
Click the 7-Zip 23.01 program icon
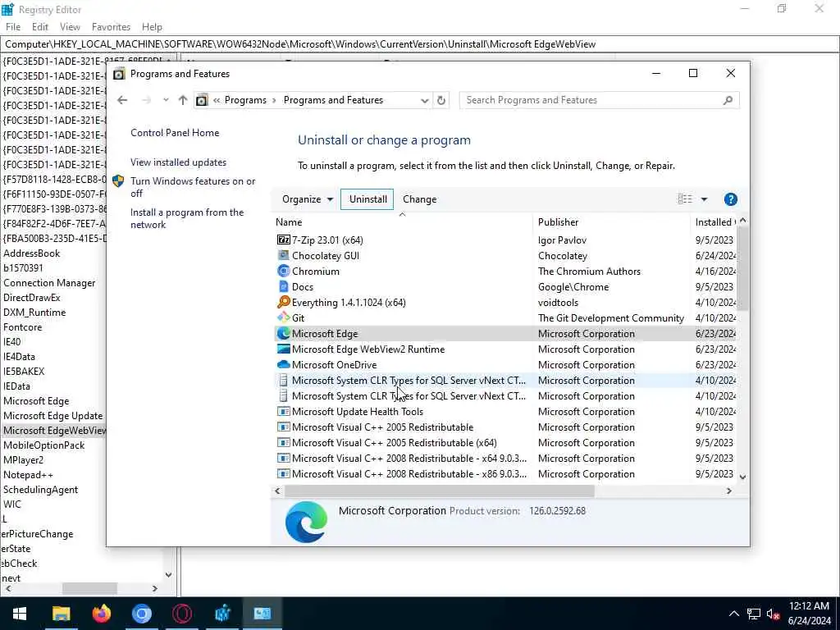(283, 240)
